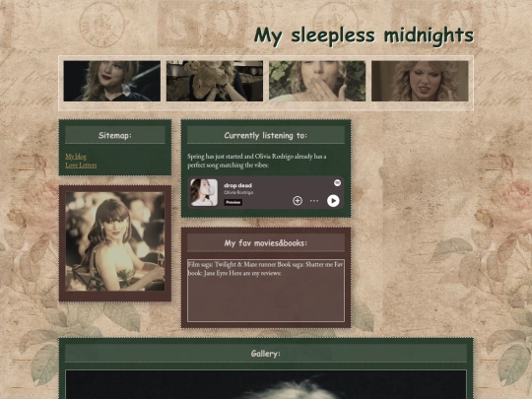
Task: Click the My sleepless midnights title
Action: pos(364,35)
